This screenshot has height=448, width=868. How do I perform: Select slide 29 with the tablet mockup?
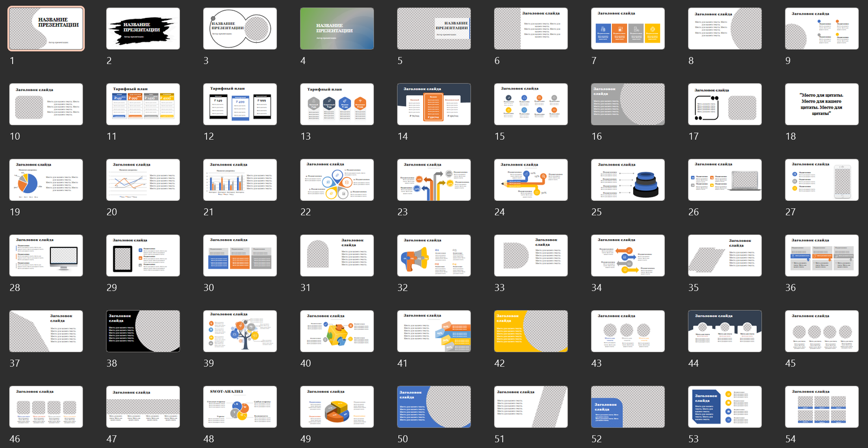143,255
